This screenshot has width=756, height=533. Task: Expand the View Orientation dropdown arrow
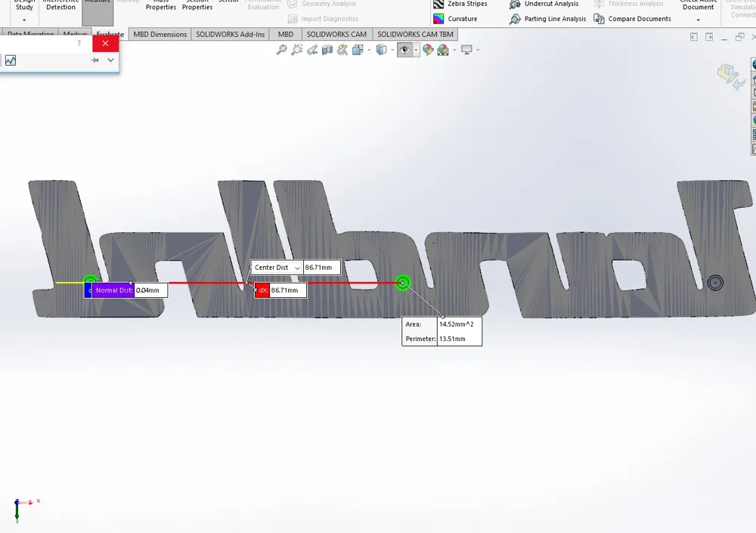pyautogui.click(x=370, y=50)
